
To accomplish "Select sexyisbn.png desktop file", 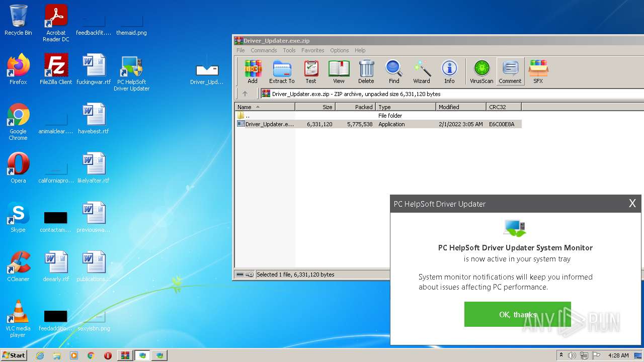I will [94, 321].
